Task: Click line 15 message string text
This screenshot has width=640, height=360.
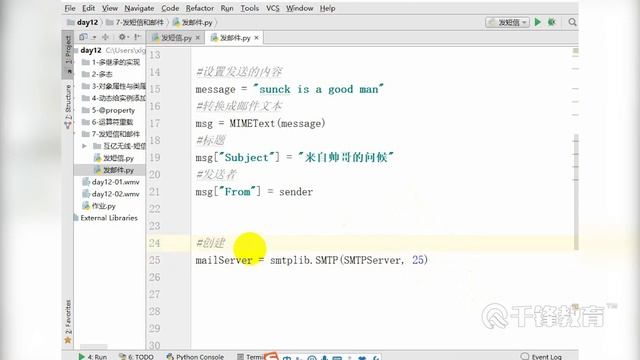Action: point(318,89)
